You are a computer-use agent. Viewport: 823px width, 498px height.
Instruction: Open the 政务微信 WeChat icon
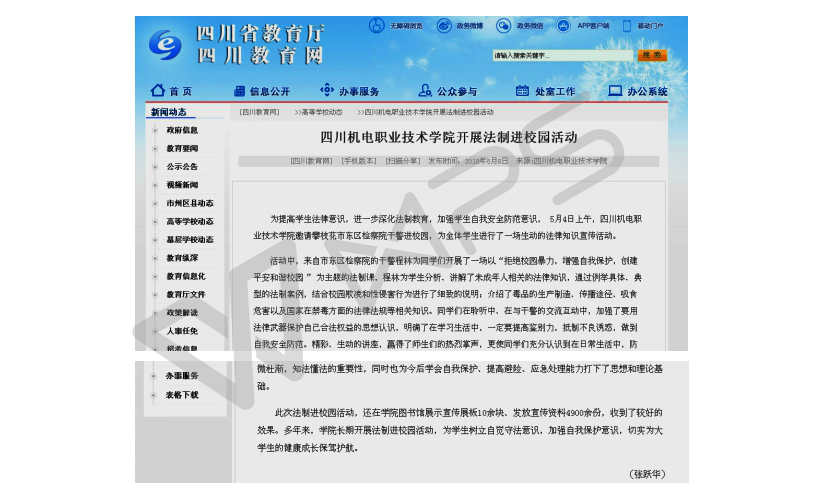(x=503, y=25)
